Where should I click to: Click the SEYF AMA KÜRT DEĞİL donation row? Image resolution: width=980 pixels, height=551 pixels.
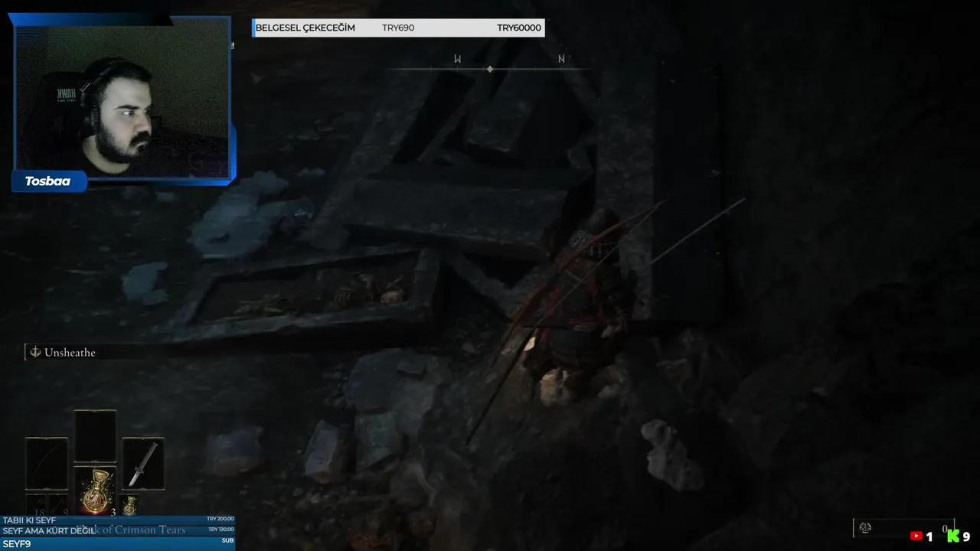[118, 530]
